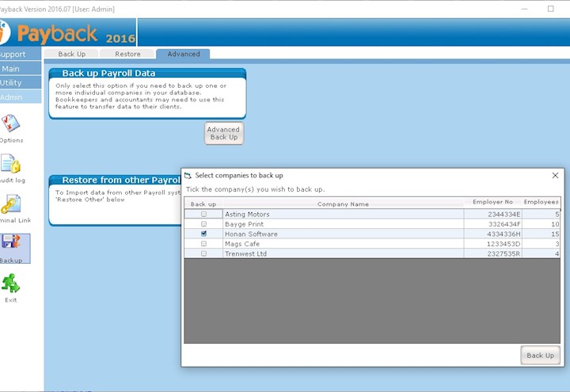
Task: Open the Main sidebar menu
Action: tap(11, 69)
